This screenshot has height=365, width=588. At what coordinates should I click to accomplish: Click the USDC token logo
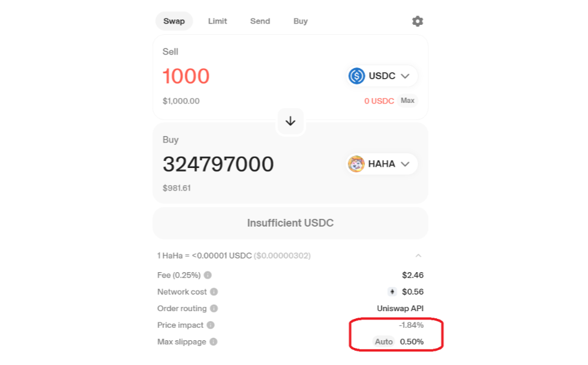pyautogui.click(x=357, y=76)
